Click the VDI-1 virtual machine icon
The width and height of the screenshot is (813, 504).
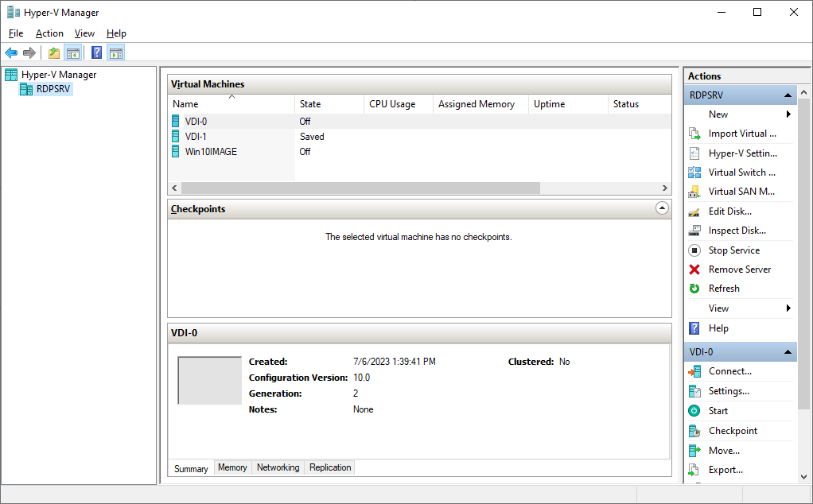point(176,136)
